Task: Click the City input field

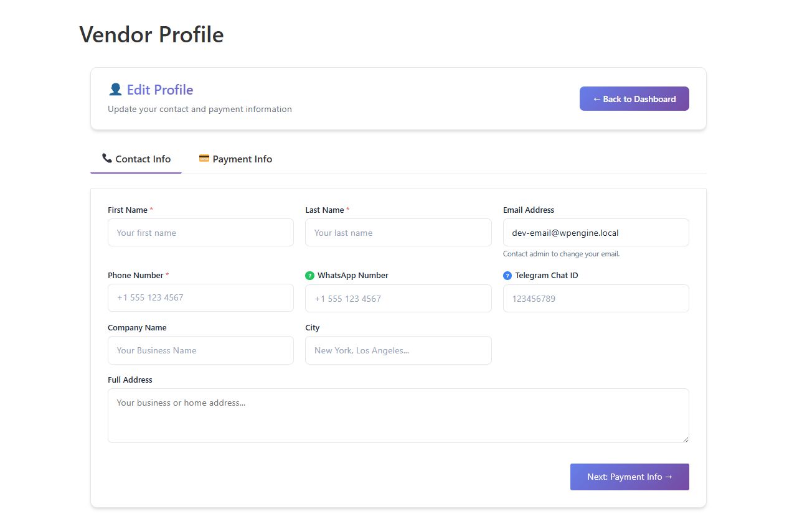Action: (x=398, y=350)
